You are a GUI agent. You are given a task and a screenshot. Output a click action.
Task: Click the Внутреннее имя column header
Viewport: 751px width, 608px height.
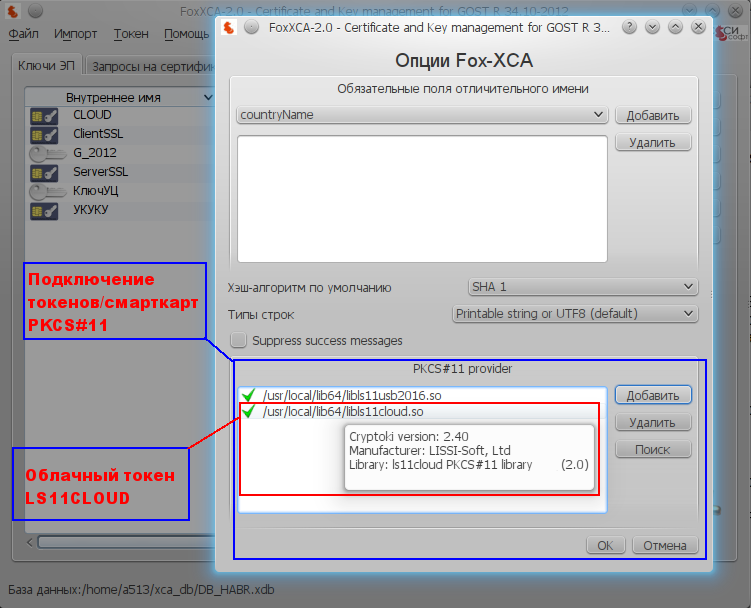pyautogui.click(x=120, y=97)
